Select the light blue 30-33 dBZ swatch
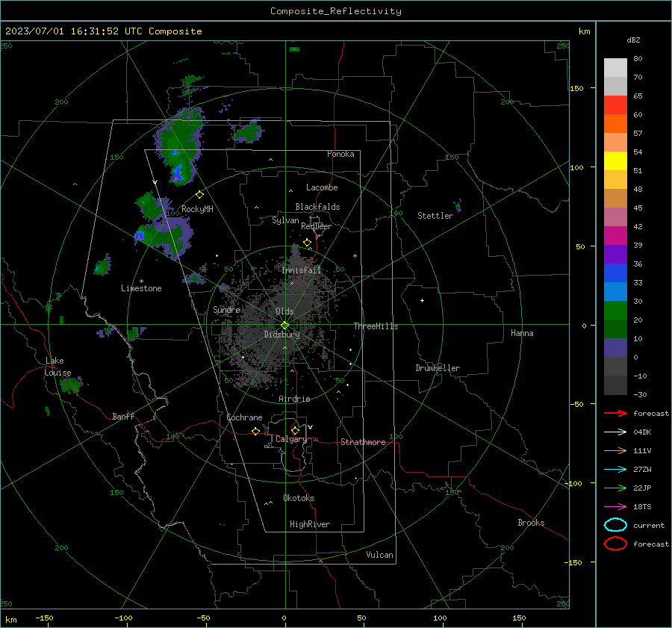672x628 pixels. [x=615, y=291]
